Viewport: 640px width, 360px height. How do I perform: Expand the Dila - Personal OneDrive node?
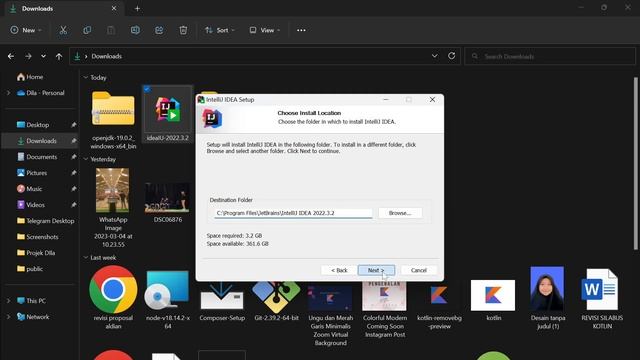pos(9,93)
